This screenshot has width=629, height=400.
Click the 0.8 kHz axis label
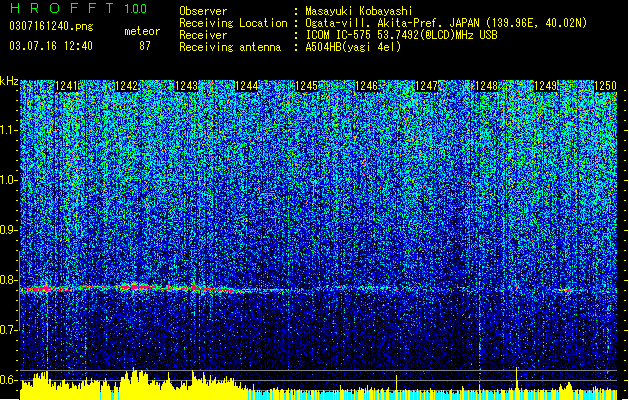point(9,280)
